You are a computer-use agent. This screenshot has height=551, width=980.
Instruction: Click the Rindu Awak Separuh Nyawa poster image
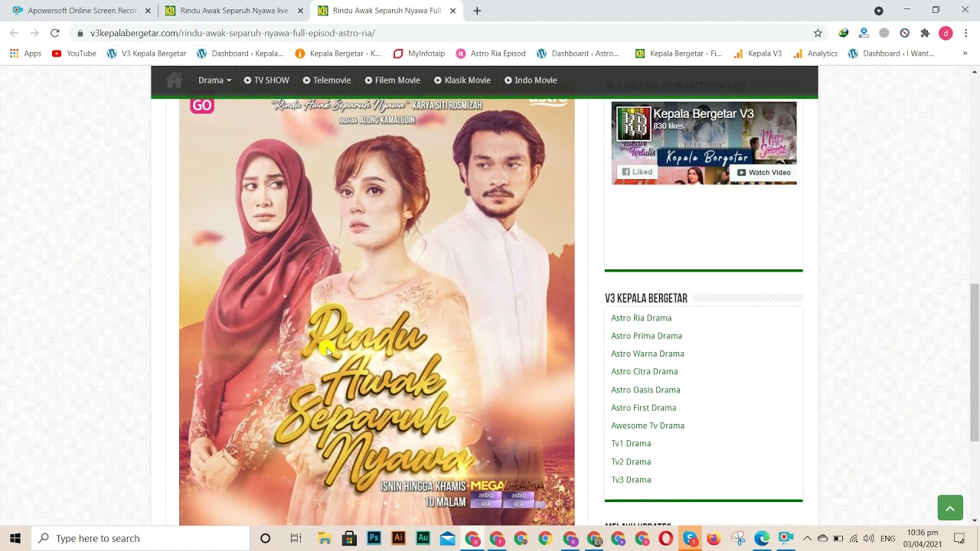pyautogui.click(x=377, y=311)
